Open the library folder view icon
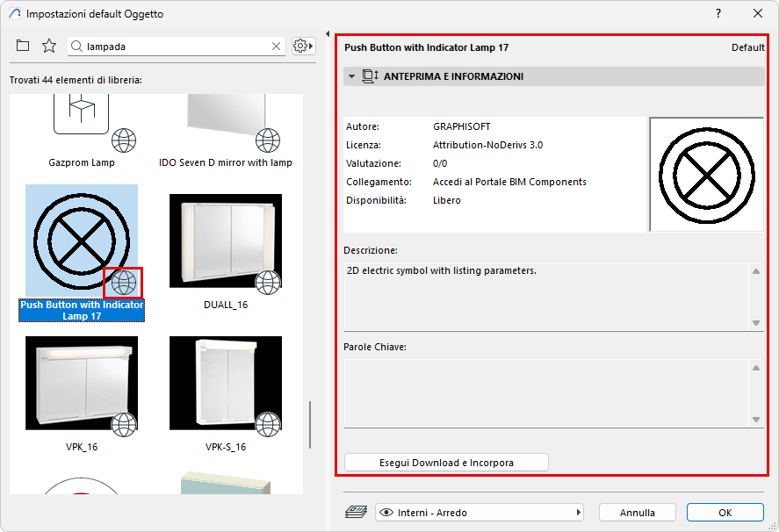This screenshot has height=532, width=779. [x=23, y=46]
